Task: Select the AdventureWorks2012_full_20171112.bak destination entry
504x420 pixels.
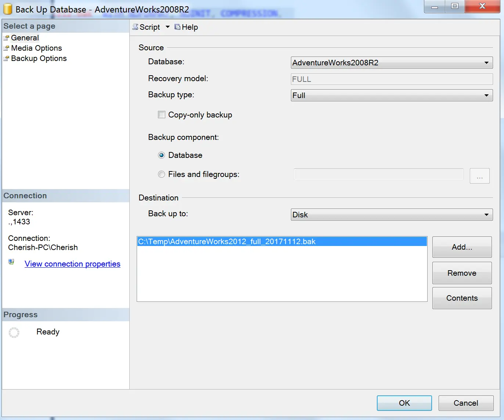Action: (x=282, y=242)
